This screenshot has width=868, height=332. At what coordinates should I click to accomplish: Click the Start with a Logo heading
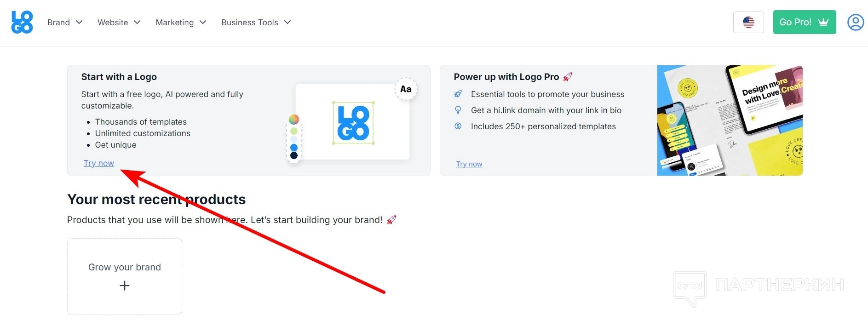pyautogui.click(x=119, y=77)
